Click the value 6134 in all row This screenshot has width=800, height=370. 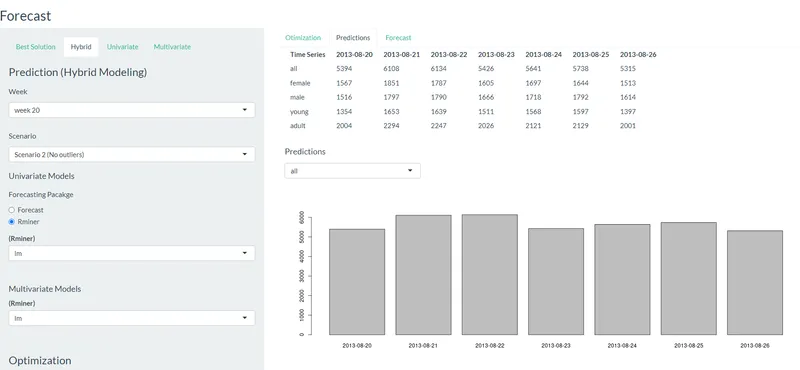439,69
